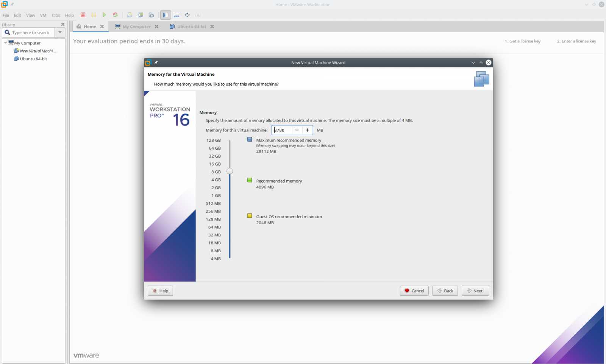Click the thumbnail bar toolbar icon
The width and height of the screenshot is (606, 364).
(x=176, y=15)
